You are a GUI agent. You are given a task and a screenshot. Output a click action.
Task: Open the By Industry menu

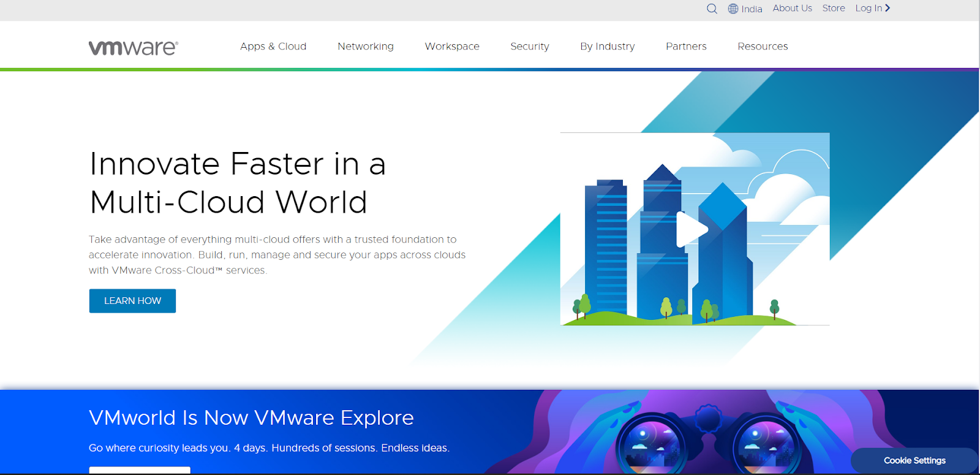pyautogui.click(x=608, y=47)
